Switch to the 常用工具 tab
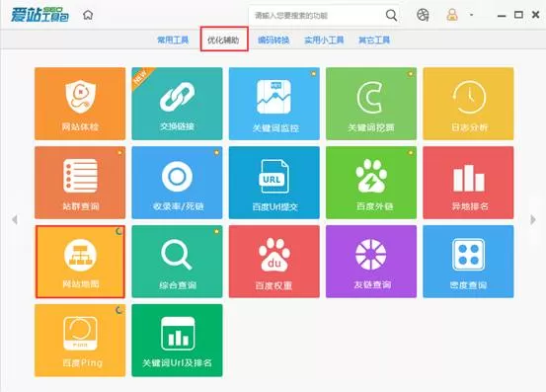The width and height of the screenshot is (546, 392). pos(173,40)
